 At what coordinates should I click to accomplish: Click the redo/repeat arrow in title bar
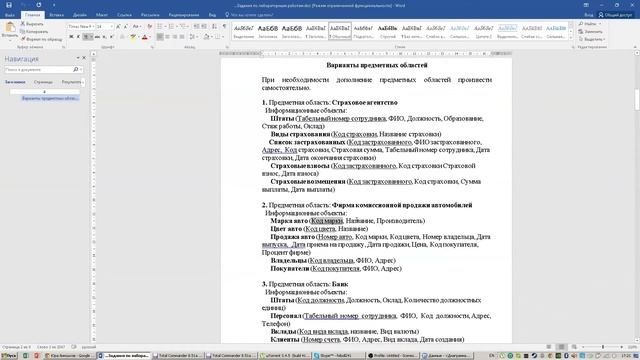point(39,5)
